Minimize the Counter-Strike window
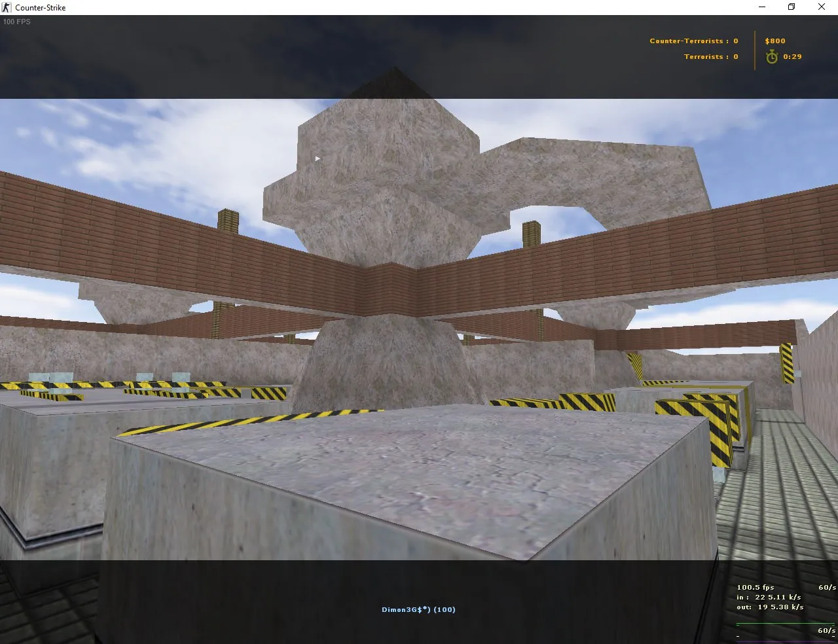Screen dimensions: 838x644 [762, 7]
